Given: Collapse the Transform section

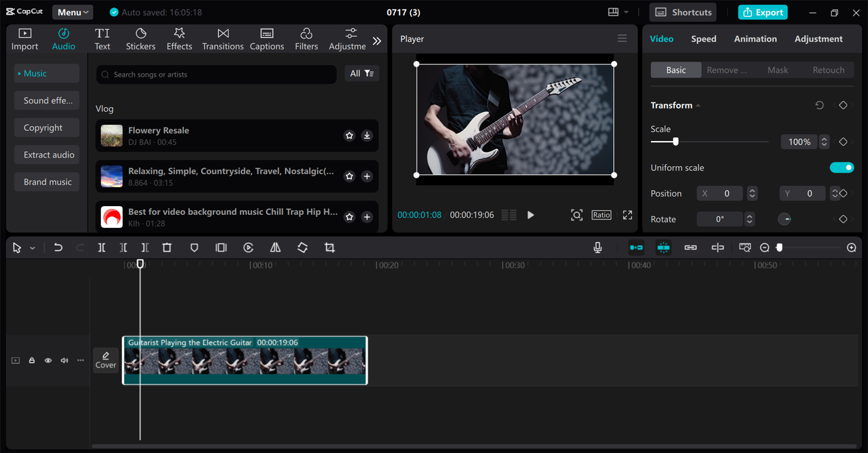Looking at the screenshot, I should click(x=698, y=106).
